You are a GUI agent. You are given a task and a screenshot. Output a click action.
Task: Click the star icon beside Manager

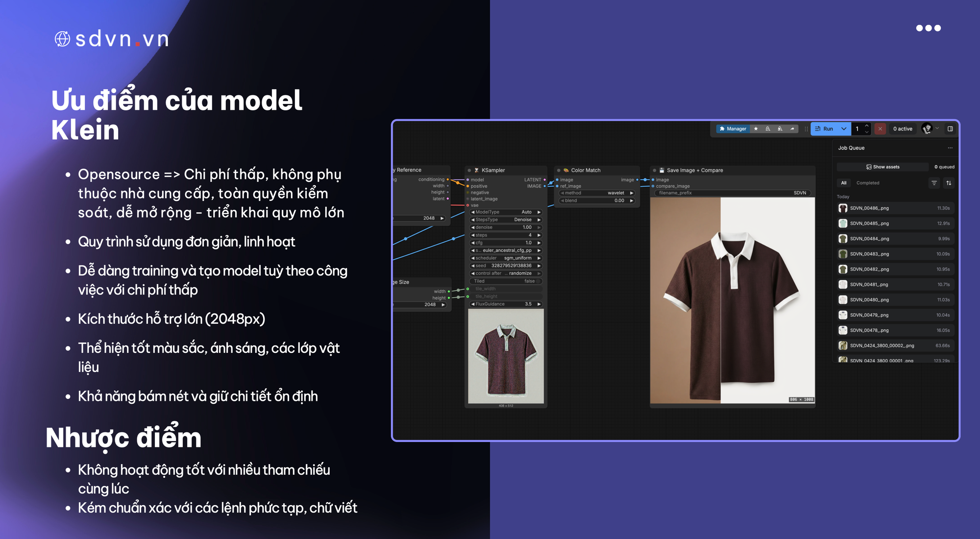756,129
